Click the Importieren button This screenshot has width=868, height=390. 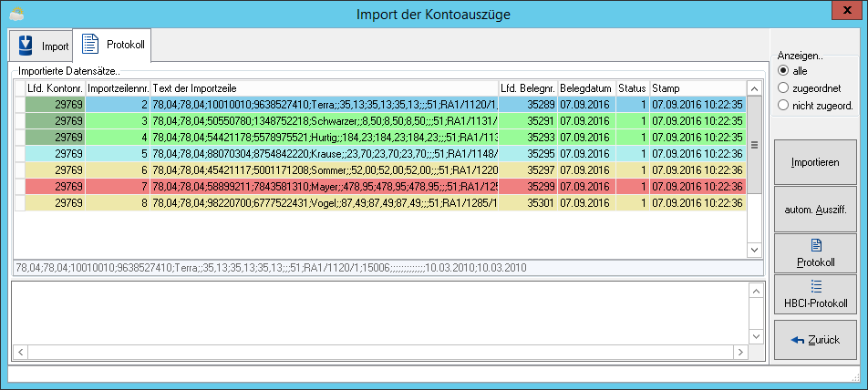(x=815, y=162)
